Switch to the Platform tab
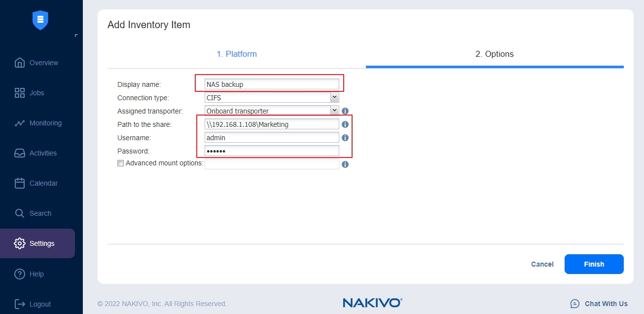This screenshot has height=314, width=644. coord(237,54)
